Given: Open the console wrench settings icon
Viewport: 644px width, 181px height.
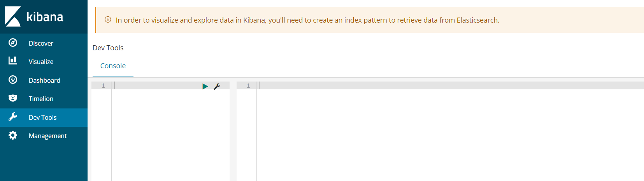Looking at the screenshot, I should coord(217,86).
